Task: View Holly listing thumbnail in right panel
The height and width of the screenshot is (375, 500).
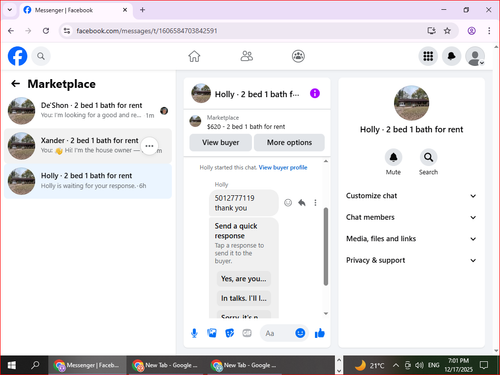Action: coord(411,103)
